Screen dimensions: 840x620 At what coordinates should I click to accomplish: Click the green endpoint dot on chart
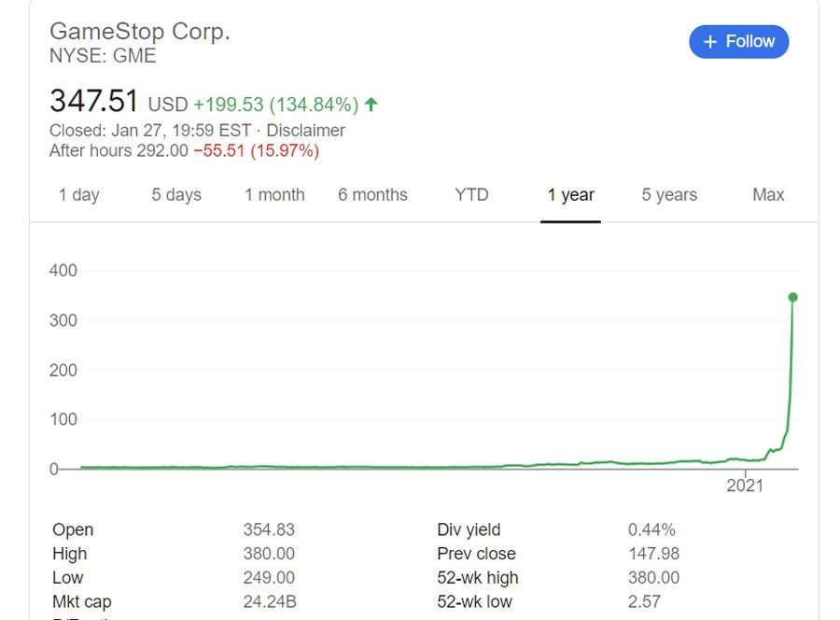(x=792, y=298)
